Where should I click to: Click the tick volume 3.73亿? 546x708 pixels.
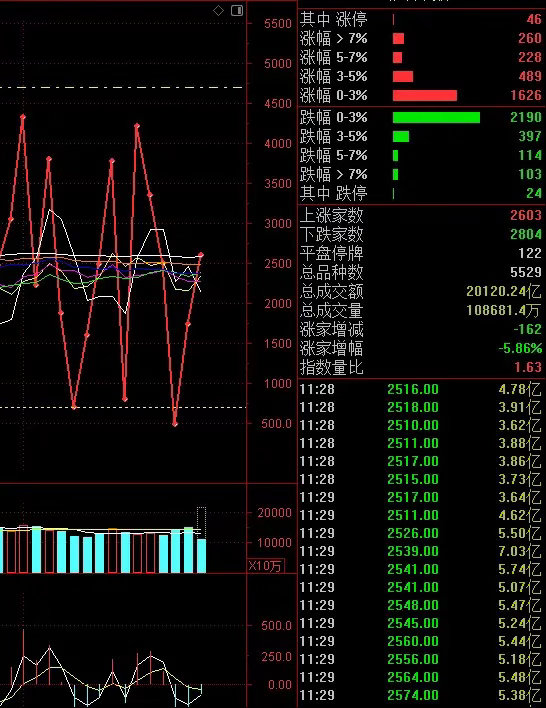click(520, 479)
